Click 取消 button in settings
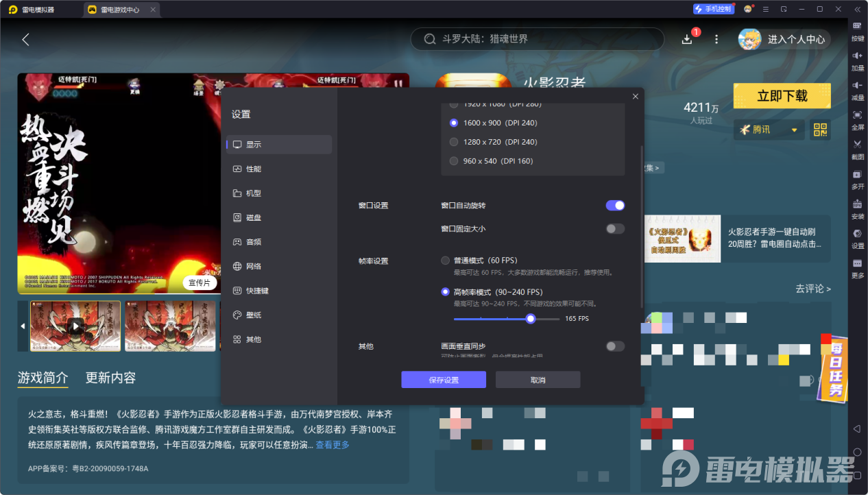Viewport: 868px width, 495px height. tap(538, 380)
